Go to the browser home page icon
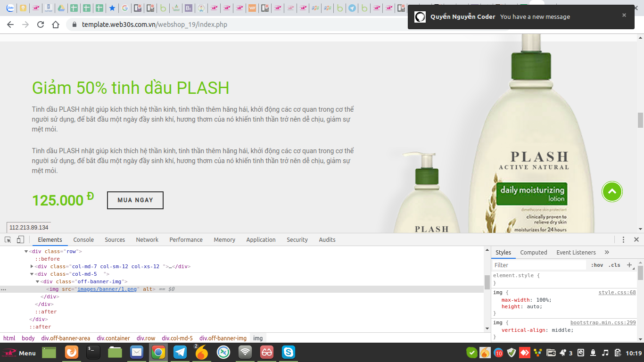Screen dimensions: 644x362 click(x=56, y=25)
